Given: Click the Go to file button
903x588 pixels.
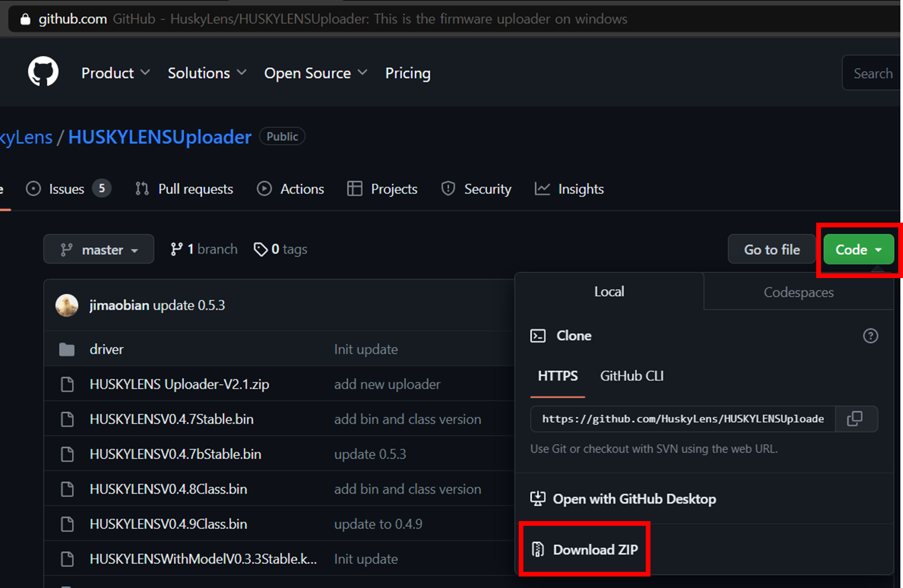Looking at the screenshot, I should coord(772,249).
